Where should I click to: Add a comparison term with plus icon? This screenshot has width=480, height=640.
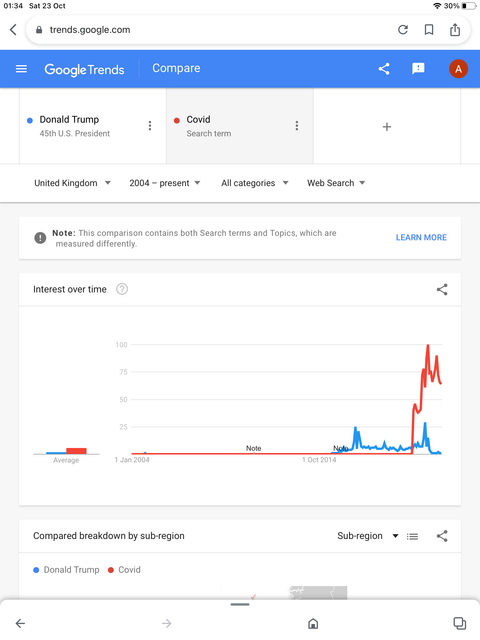coord(387,127)
